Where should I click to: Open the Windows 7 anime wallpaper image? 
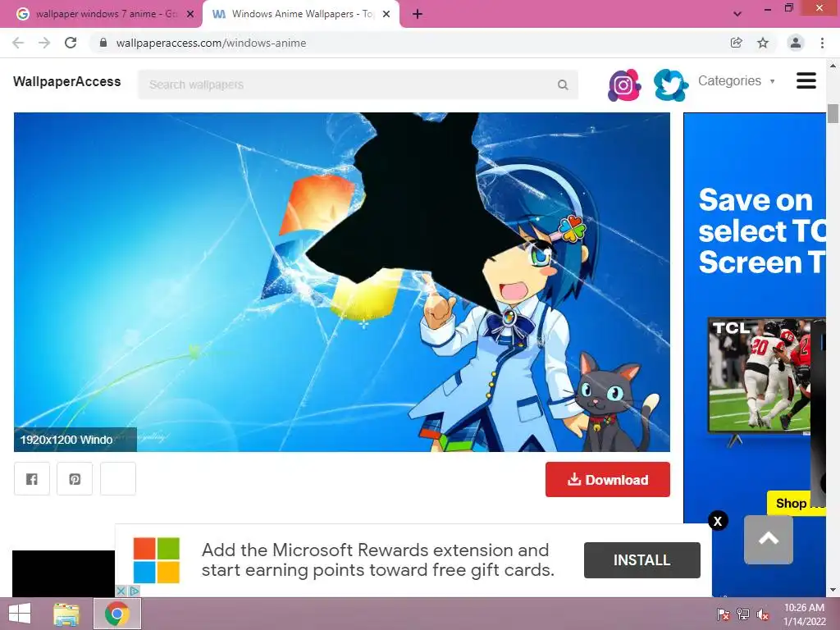click(342, 282)
